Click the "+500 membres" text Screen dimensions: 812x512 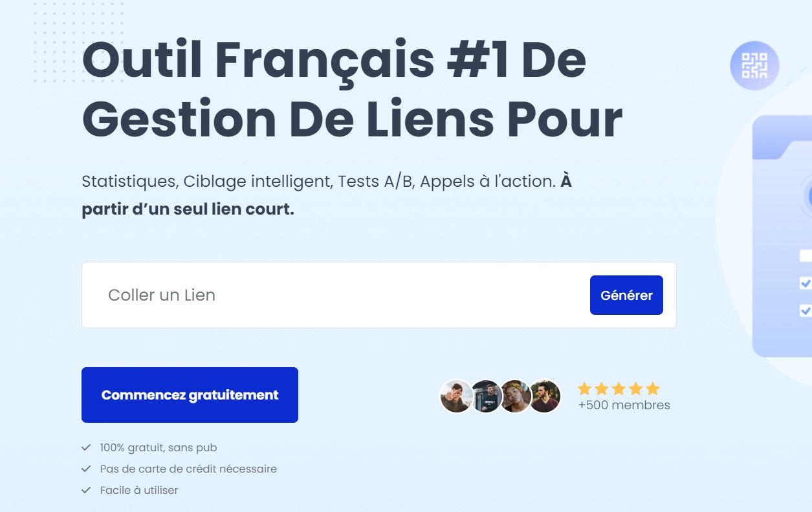point(624,405)
